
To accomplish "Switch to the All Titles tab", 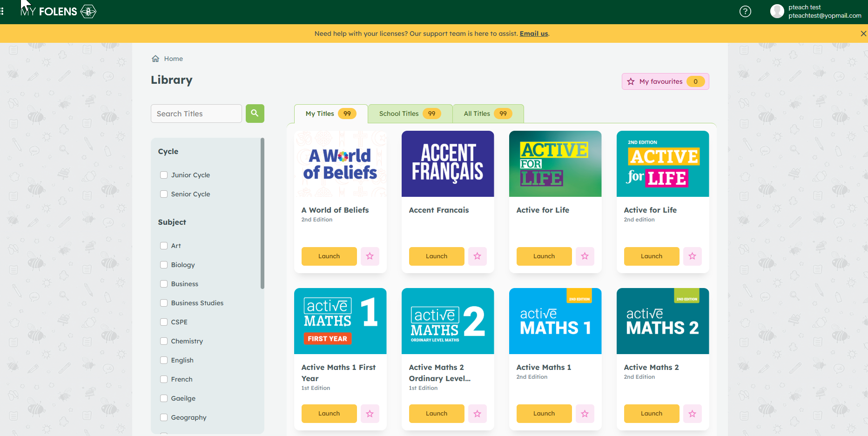I will point(488,114).
